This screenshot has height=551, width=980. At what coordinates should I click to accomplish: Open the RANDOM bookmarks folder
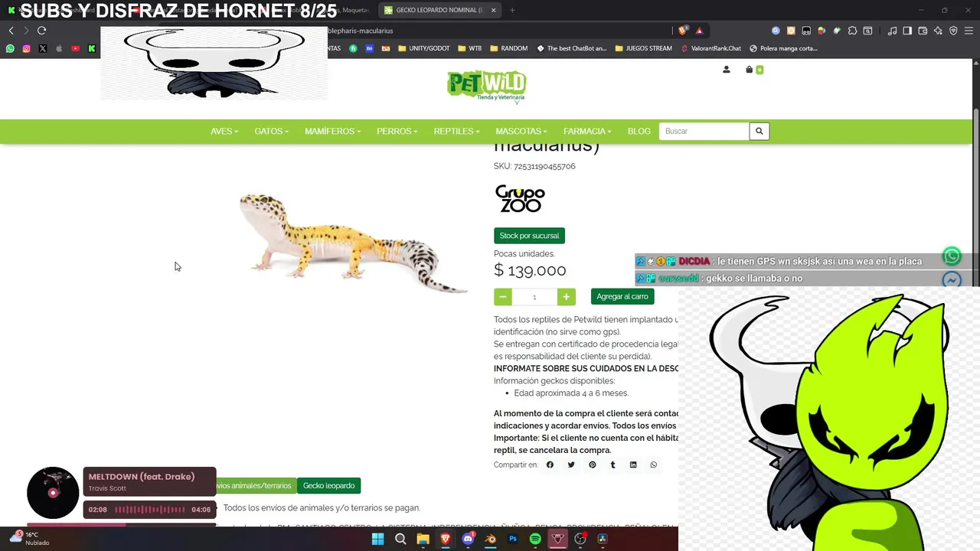508,48
